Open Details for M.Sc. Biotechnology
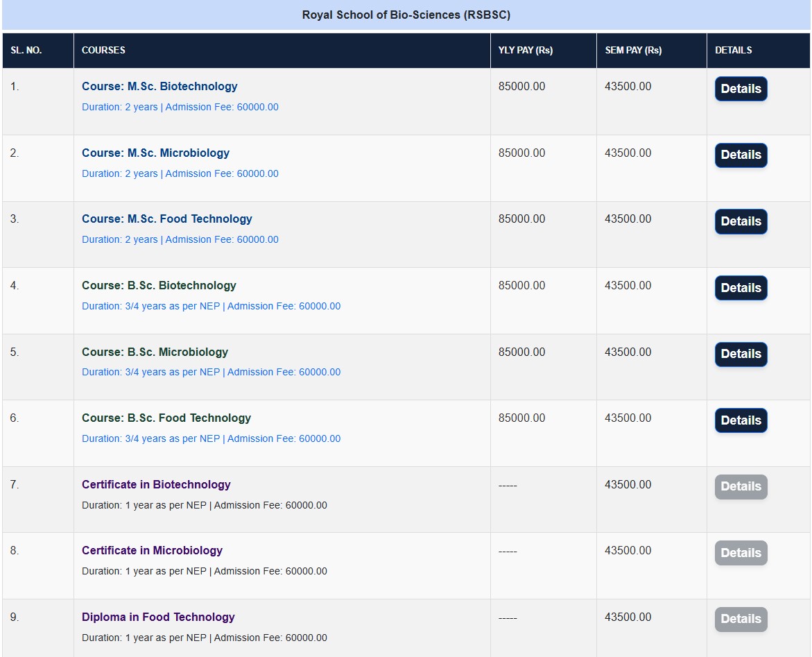Screen dimensions: 812x657 [x=741, y=89]
